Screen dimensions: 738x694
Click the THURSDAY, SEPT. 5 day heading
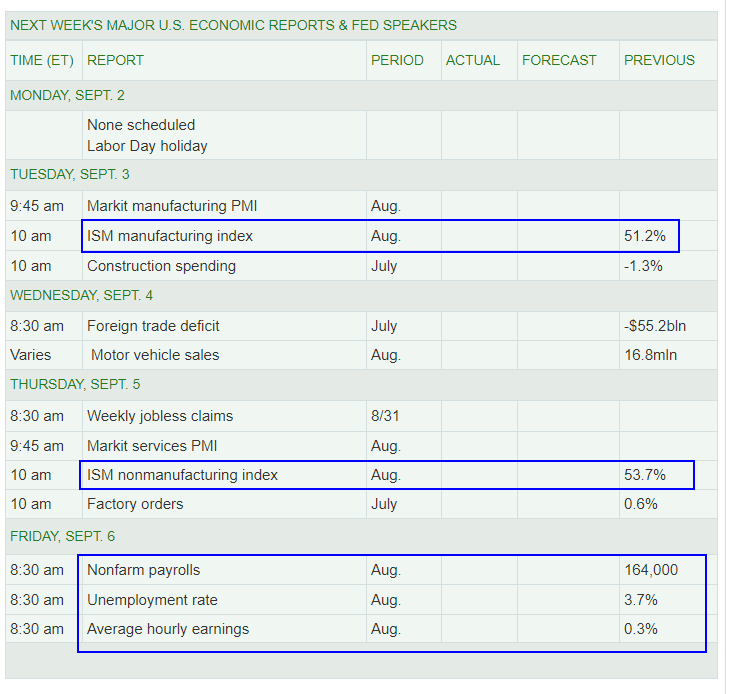75,384
